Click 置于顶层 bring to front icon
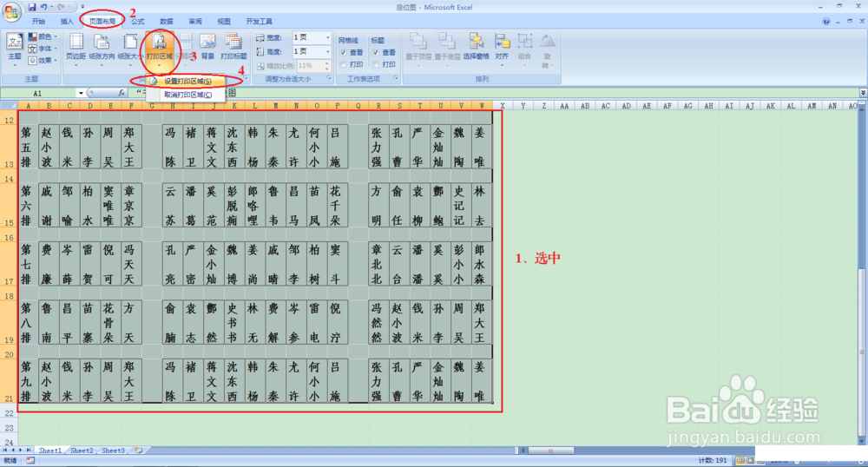Screen dimensions: 868x467 pyautogui.click(x=418, y=42)
